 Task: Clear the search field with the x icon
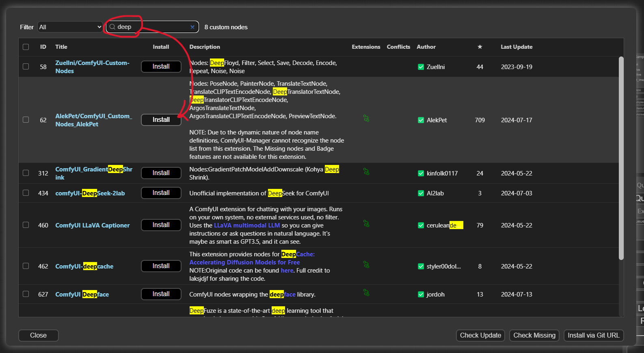click(x=192, y=27)
